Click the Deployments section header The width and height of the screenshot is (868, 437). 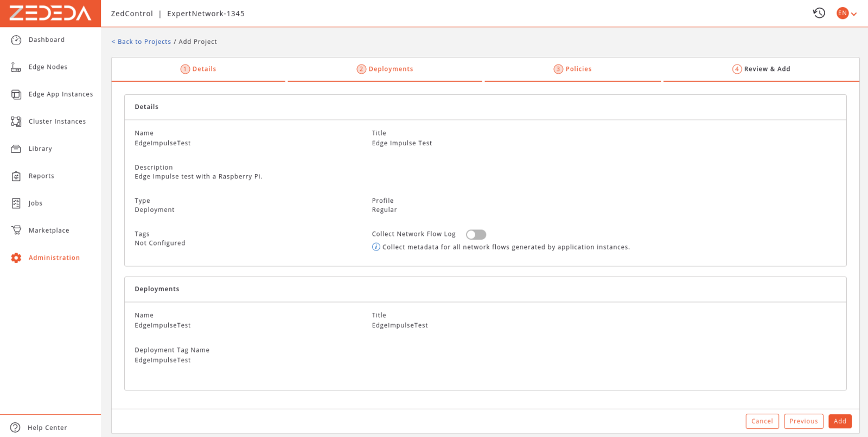click(157, 289)
